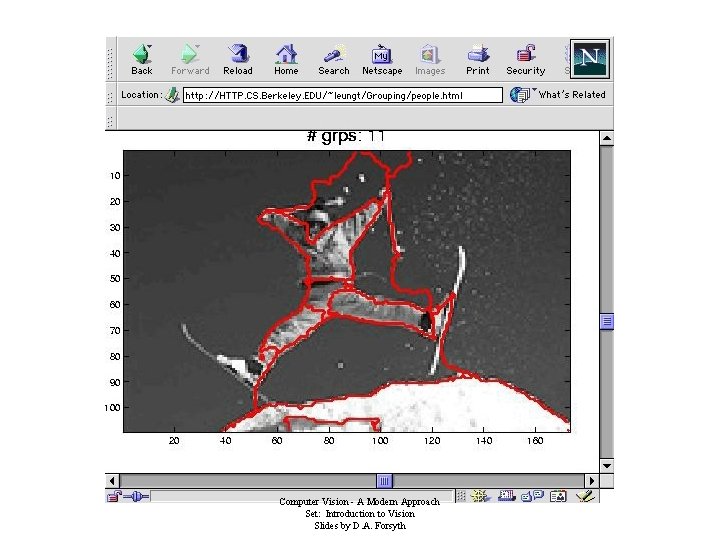Screen dimensions: 720x540
Task: Click the horizontal scrollbar right arrow
Action: (591, 481)
